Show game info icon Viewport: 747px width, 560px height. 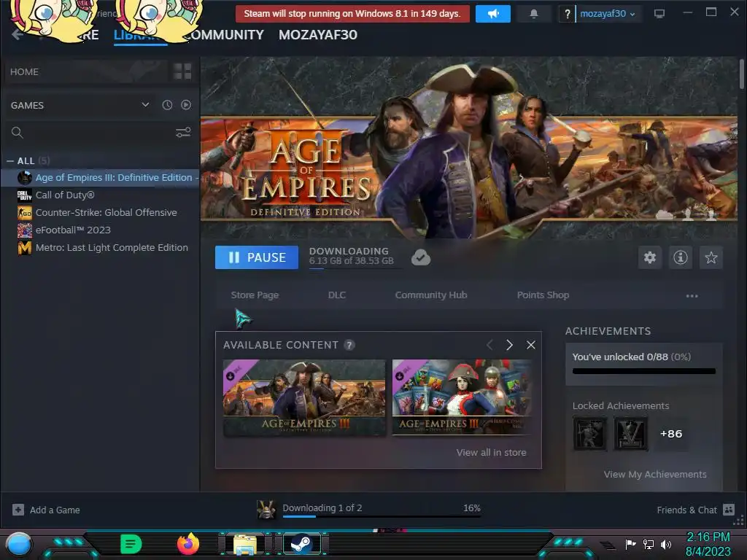(681, 257)
